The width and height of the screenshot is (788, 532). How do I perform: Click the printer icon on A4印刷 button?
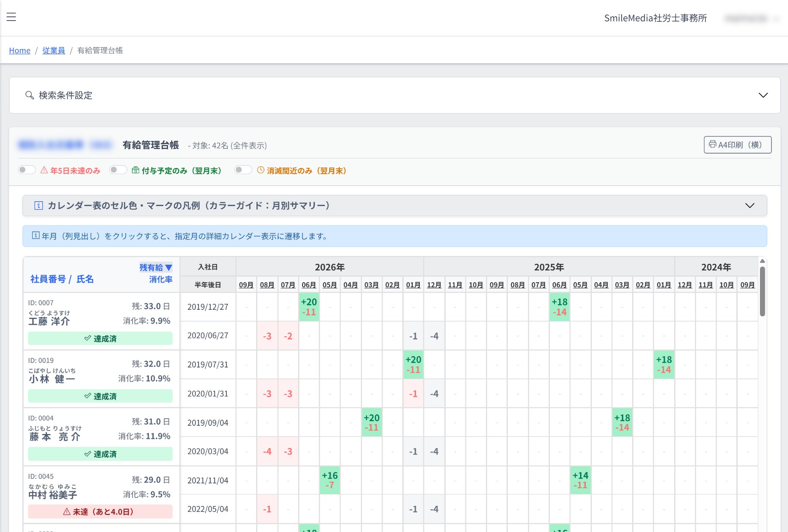(x=712, y=144)
